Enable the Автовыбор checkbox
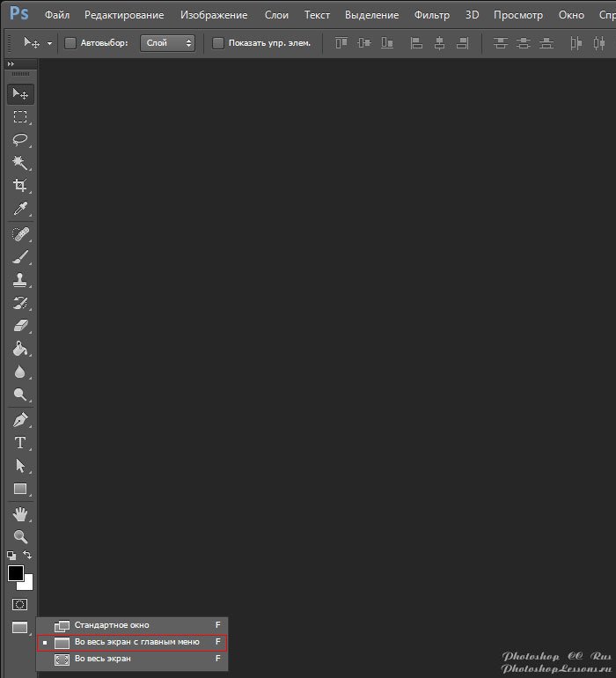616x678 pixels. coord(70,42)
